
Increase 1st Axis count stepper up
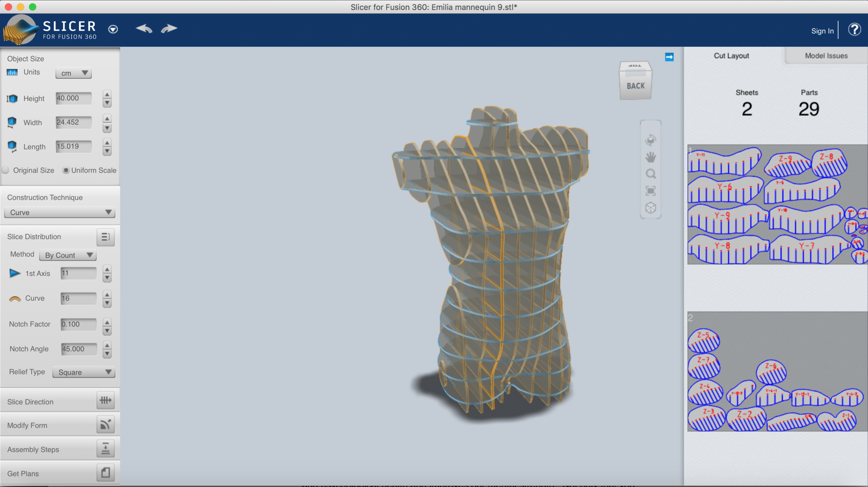point(107,270)
